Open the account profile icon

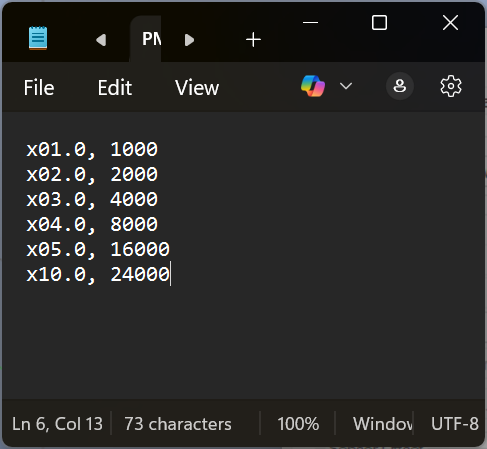point(400,86)
